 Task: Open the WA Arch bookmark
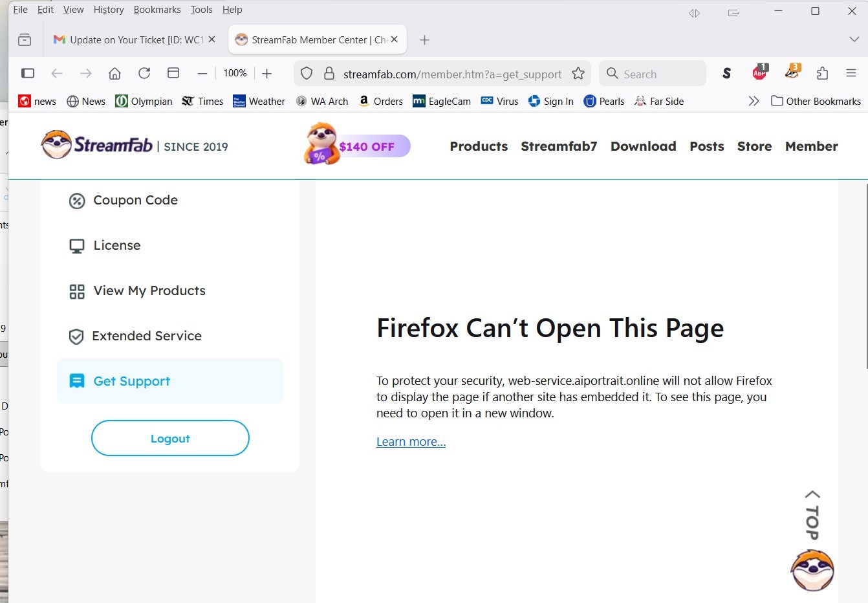pos(322,101)
